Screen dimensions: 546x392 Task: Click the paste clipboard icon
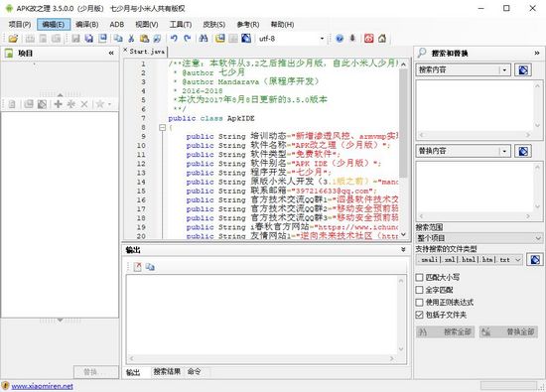point(144,39)
